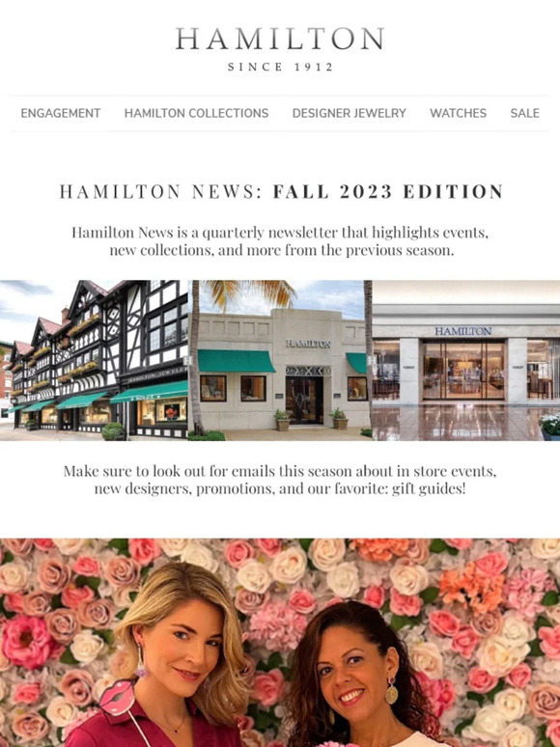The height and width of the screenshot is (747, 560).
Task: Click the SINCE 1912 tagline under the logo
Action: point(280,67)
